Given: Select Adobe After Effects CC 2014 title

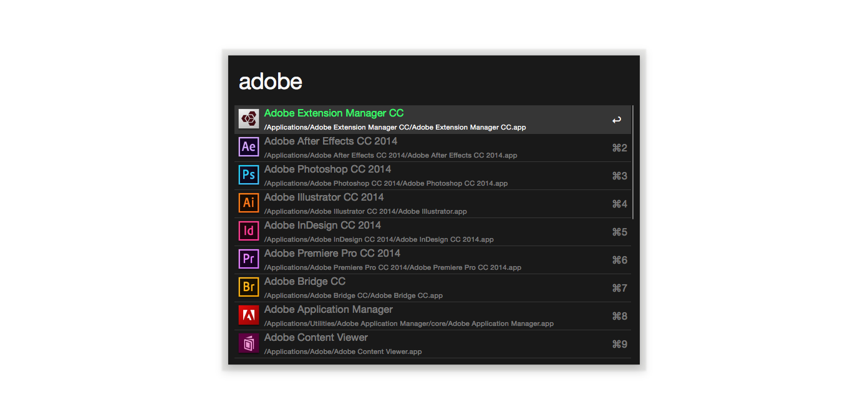Looking at the screenshot, I should [330, 141].
